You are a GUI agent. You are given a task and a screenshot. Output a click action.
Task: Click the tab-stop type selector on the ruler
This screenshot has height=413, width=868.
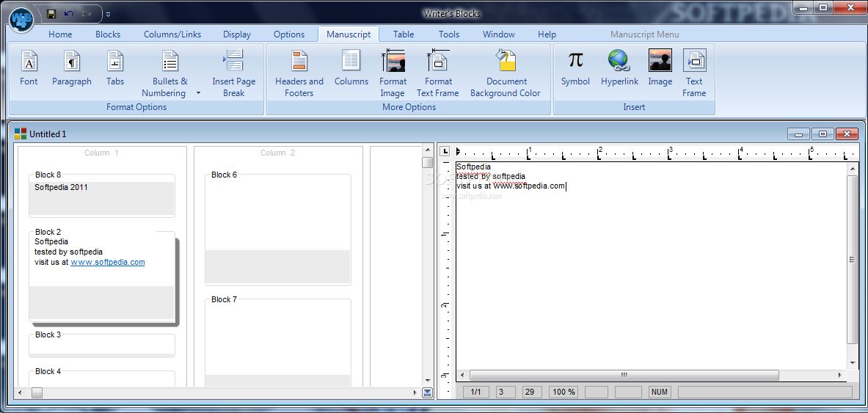[x=445, y=151]
